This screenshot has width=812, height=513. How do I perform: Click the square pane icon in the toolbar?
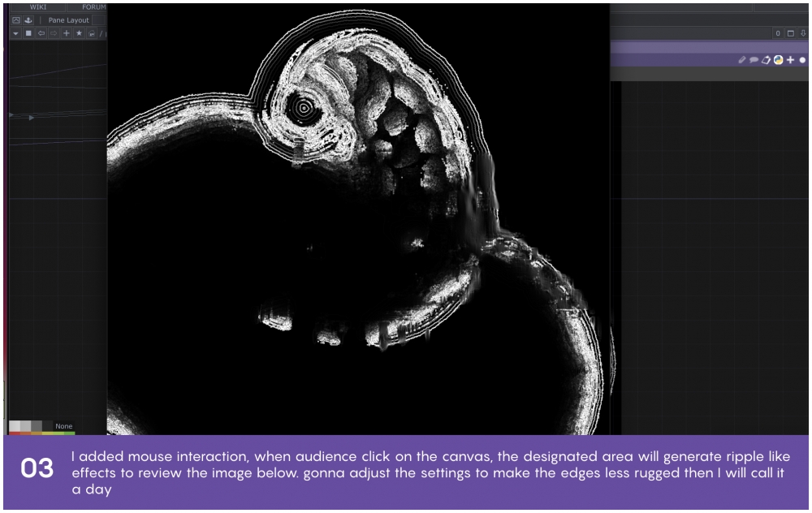coord(28,33)
